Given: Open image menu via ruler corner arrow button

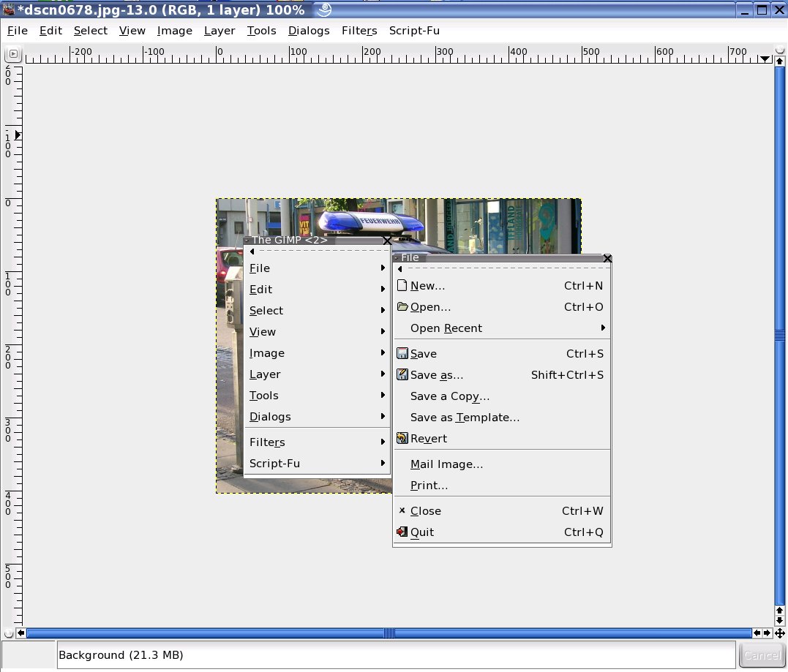Looking at the screenshot, I should point(12,55).
